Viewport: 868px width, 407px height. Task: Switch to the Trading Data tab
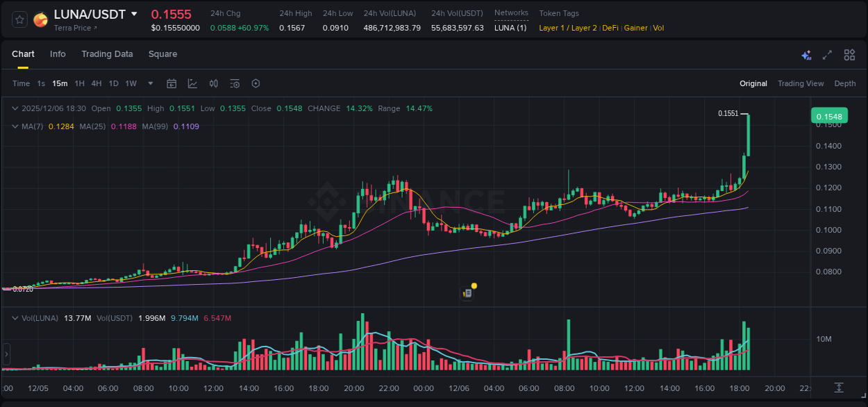(x=107, y=54)
